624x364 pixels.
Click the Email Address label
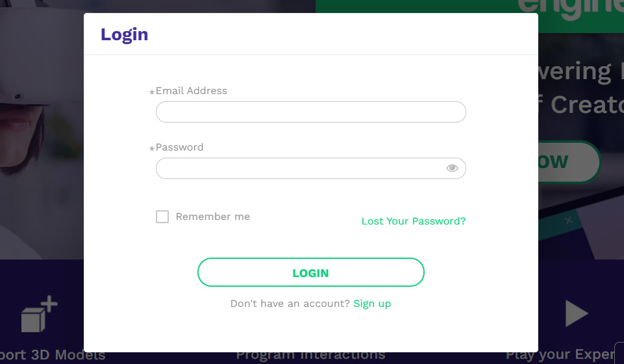pos(191,91)
